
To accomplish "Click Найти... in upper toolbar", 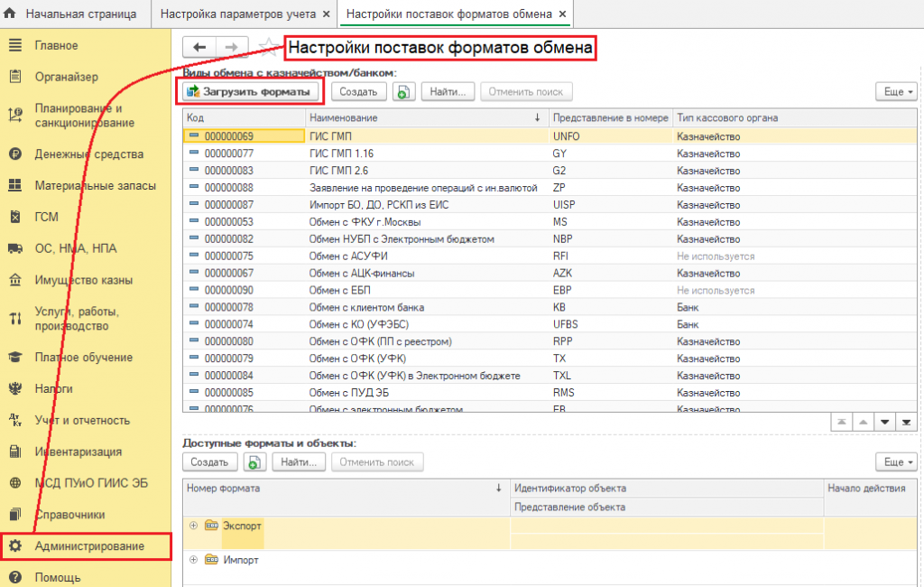I will [x=448, y=92].
